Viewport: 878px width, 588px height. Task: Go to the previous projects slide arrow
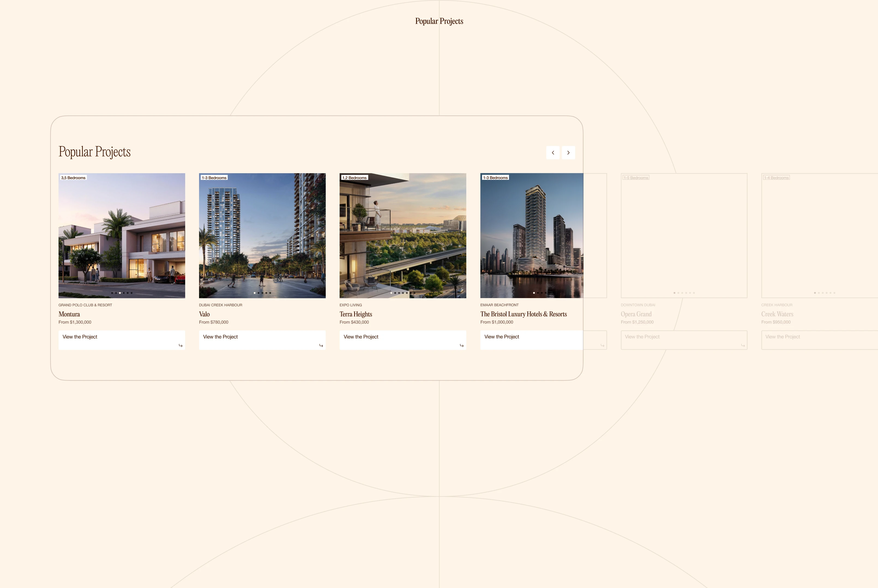(x=553, y=153)
